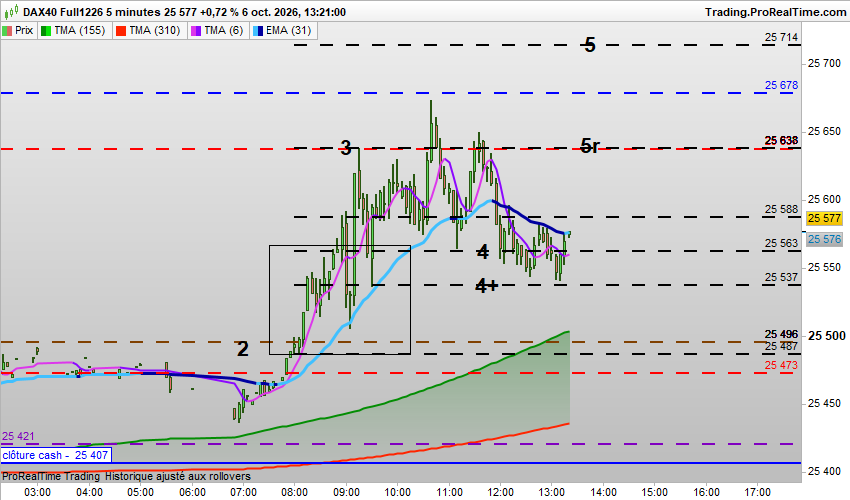This screenshot has width=850, height=500.
Task: Click the 25 714 level label
Action: click(x=781, y=37)
